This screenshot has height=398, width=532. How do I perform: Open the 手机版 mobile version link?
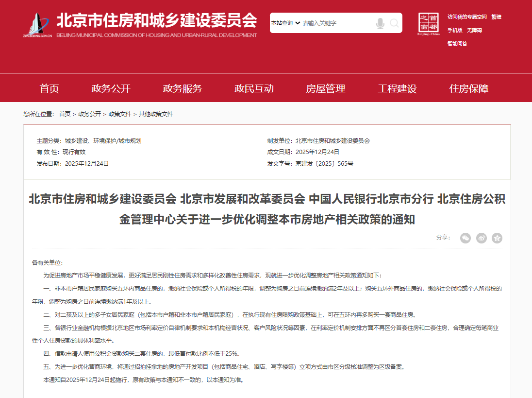(x=455, y=30)
